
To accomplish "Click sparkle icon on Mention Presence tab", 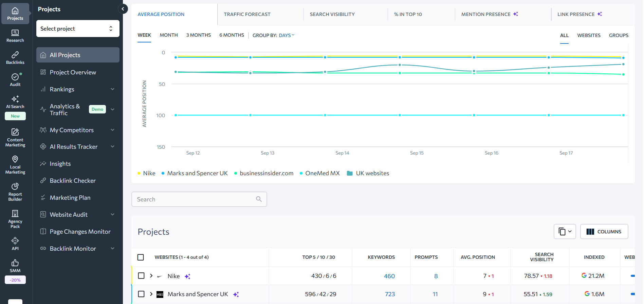I will (x=516, y=14).
